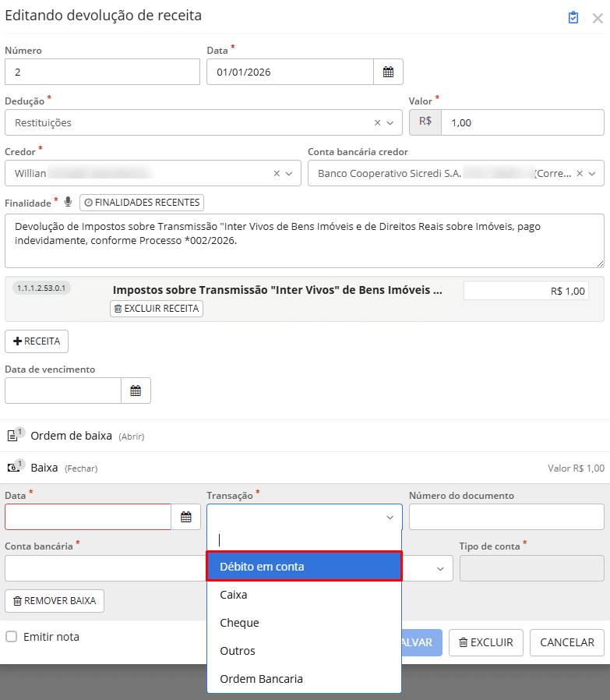The width and height of the screenshot is (610, 700).
Task: Select Outros transaction option
Action: [x=305, y=651]
